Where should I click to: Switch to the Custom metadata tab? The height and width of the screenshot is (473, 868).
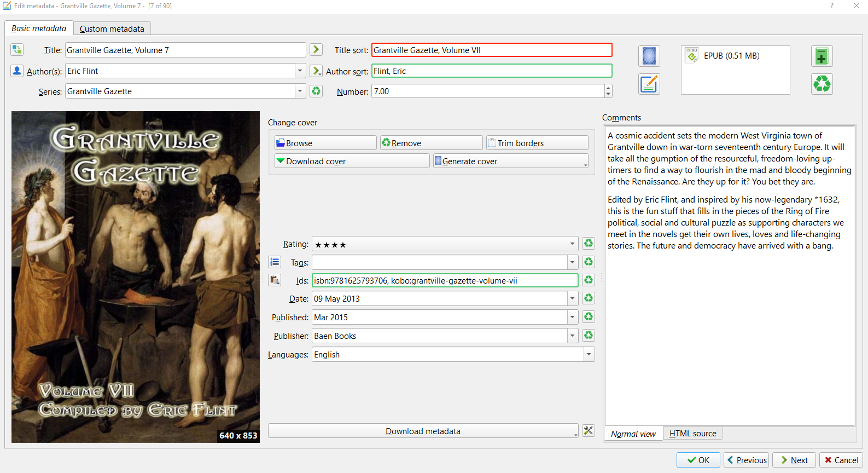point(112,28)
